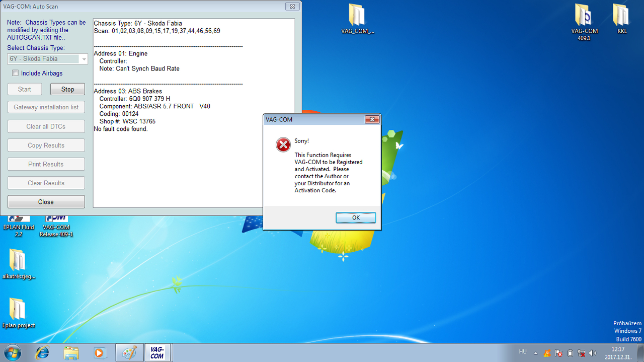Click the red error icon in the dialog
Screen dimensions: 644x362
coord(283,145)
